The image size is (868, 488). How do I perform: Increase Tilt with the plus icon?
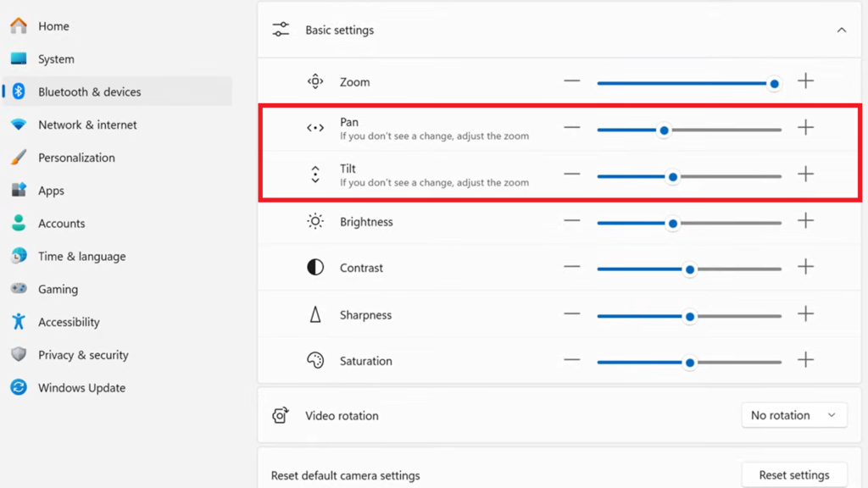pos(805,175)
